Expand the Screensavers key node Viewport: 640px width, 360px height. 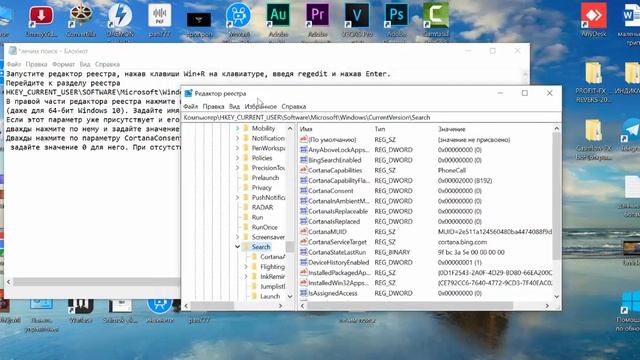(238, 237)
